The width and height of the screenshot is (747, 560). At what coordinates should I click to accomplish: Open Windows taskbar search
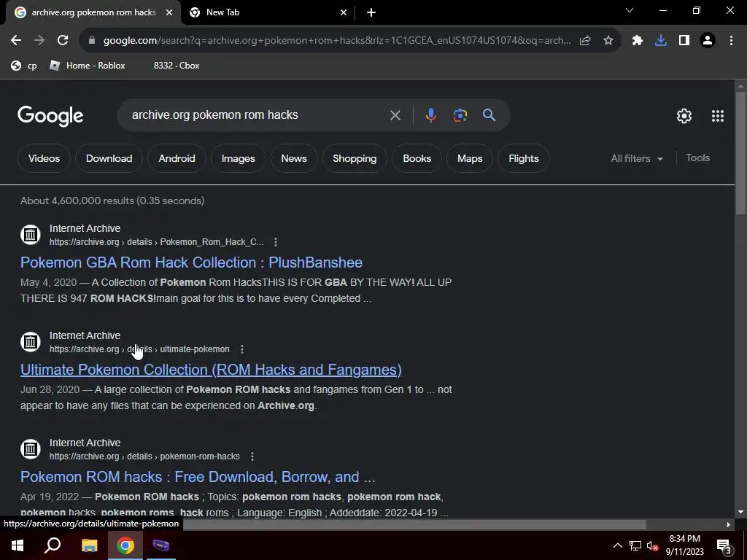click(53, 545)
